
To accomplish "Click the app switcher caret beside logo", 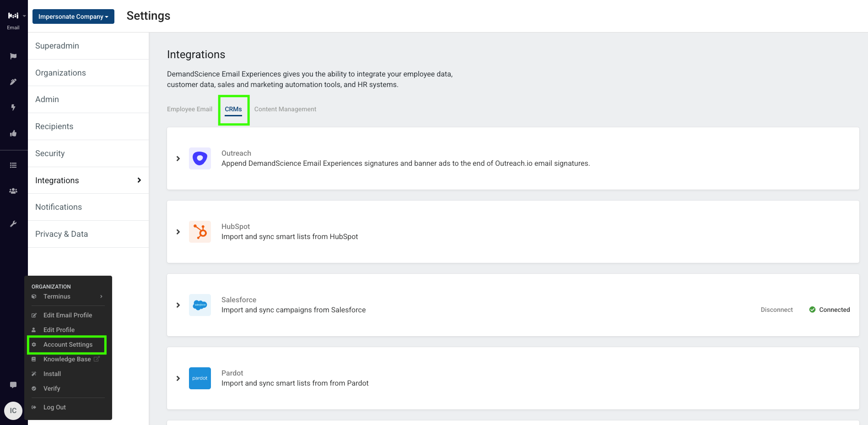I will click(24, 16).
